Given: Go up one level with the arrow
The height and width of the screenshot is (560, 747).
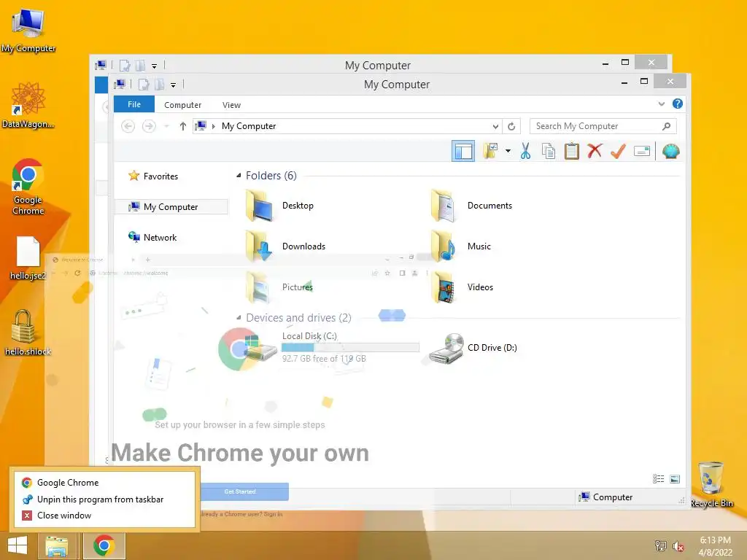Looking at the screenshot, I should point(182,126).
